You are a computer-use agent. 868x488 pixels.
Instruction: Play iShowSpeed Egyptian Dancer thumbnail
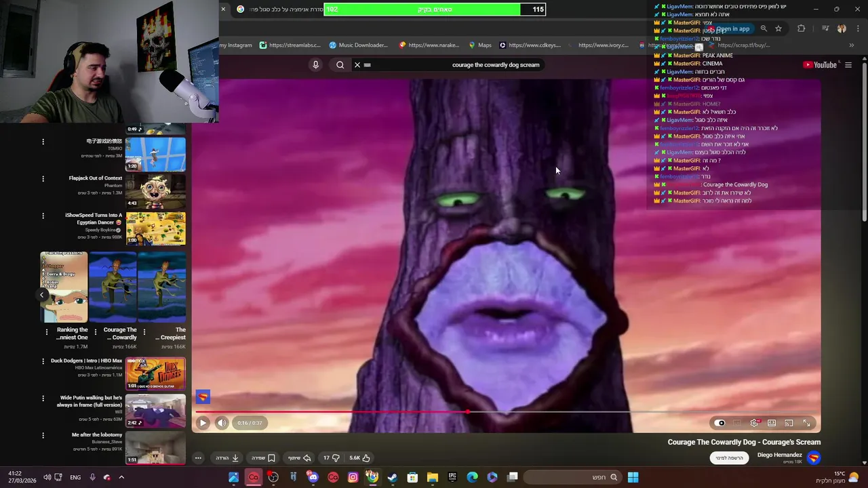coord(155,228)
